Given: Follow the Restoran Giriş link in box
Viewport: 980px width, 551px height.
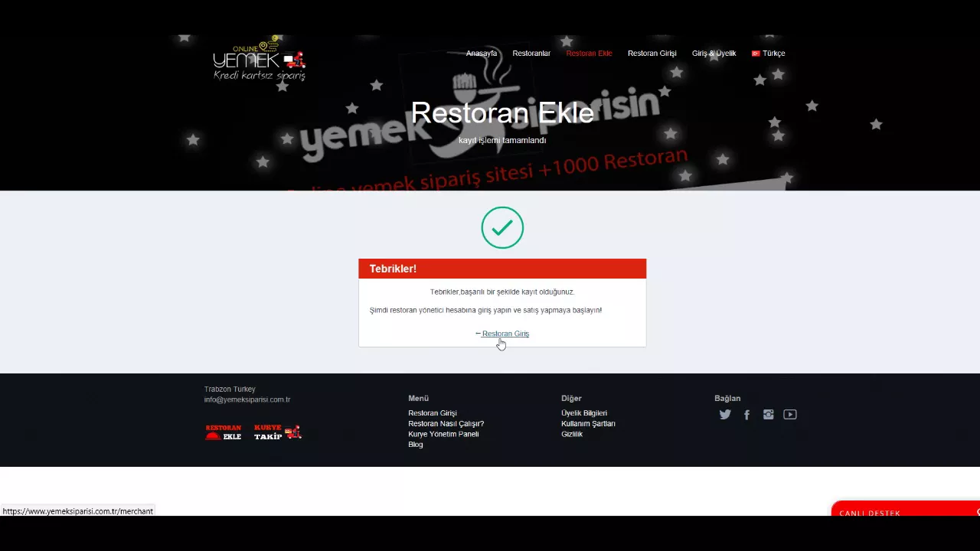Looking at the screenshot, I should (505, 334).
